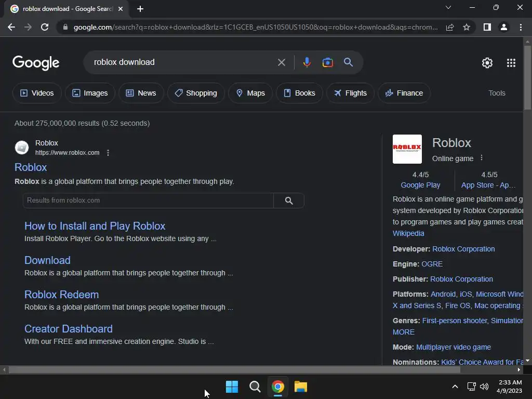
Task: Click the blue magnifier search button
Action: (348, 62)
